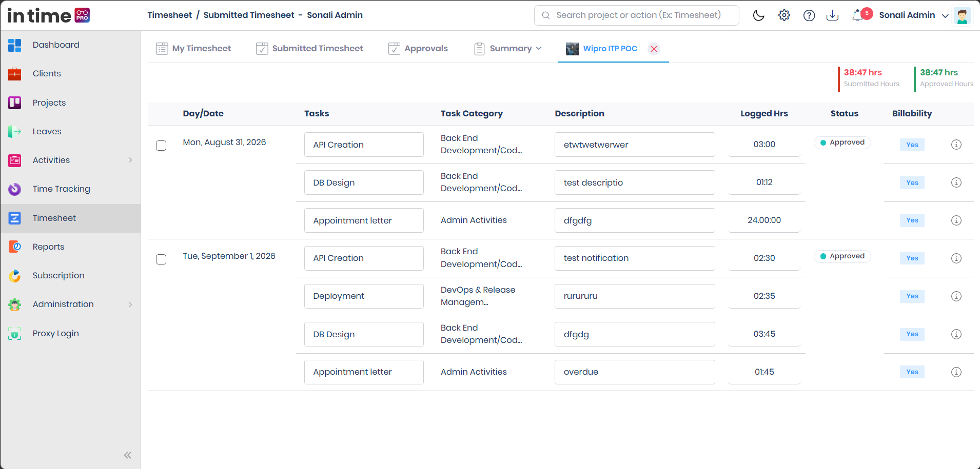Open Clients briefcase icon in sidebar
Screen dimensions: 980x469
coord(15,74)
